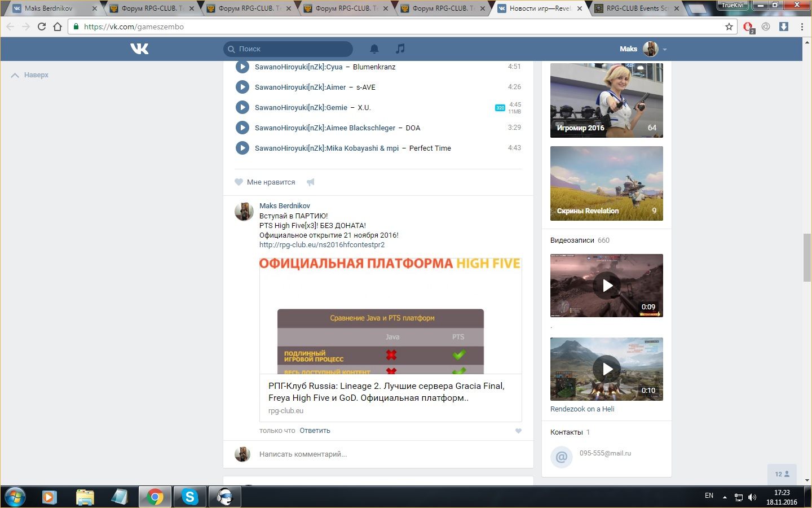Click the Написать комментарий field

(x=390, y=454)
